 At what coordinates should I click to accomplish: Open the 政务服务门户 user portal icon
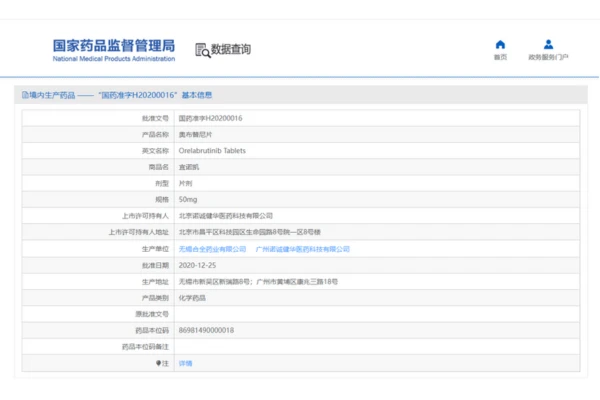tap(548, 45)
